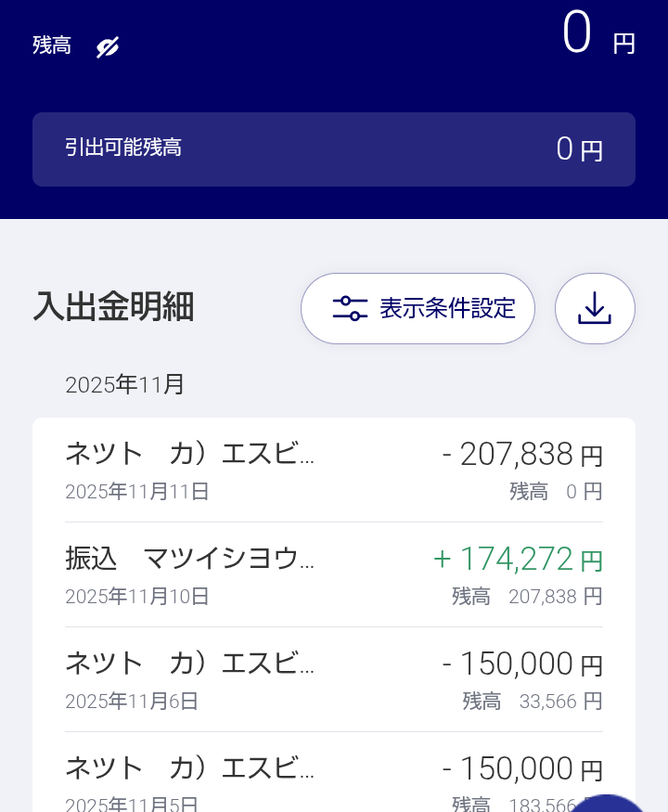Download the transaction statement
Screen dimensions: 668x812
tap(595, 308)
